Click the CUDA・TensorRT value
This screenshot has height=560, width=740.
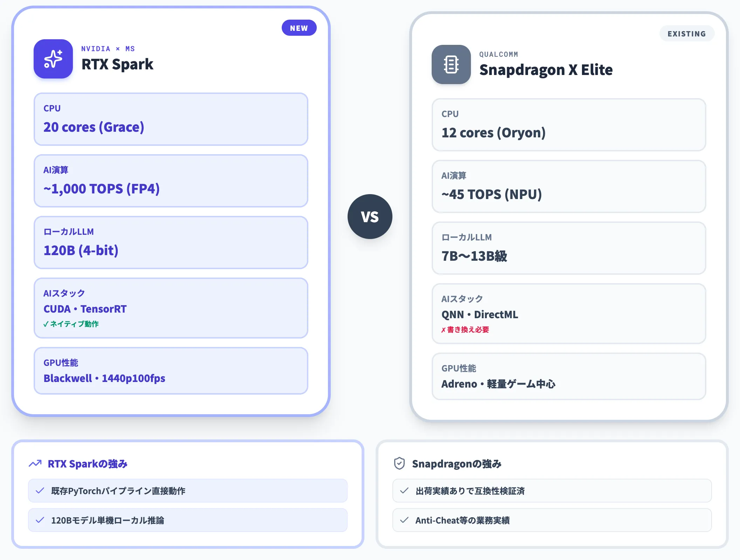tap(85, 309)
